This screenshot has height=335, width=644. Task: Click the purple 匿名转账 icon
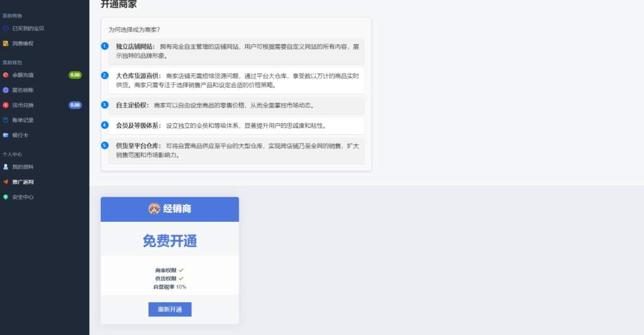coord(6,90)
